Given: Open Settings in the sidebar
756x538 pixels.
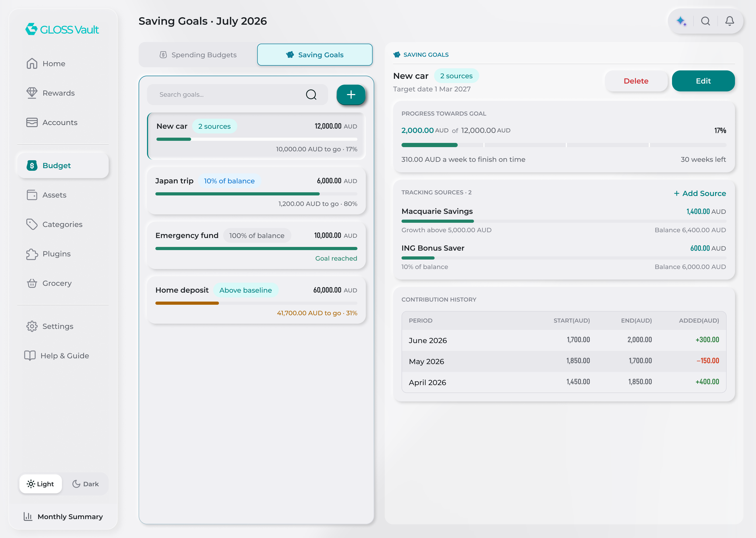Looking at the screenshot, I should click(63, 326).
